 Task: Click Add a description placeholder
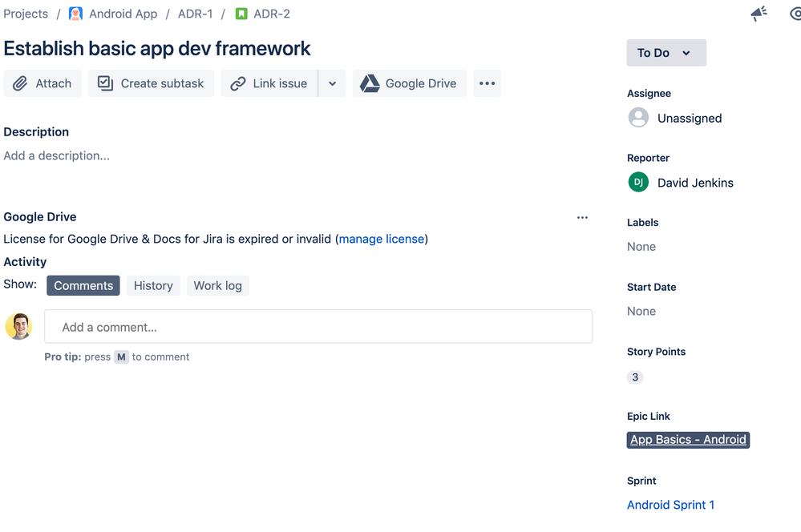coord(57,155)
